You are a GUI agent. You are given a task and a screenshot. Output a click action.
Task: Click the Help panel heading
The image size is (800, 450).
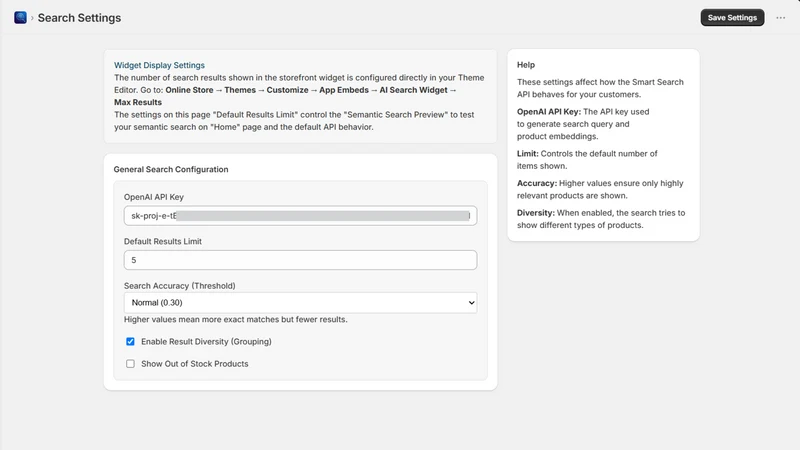click(526, 65)
